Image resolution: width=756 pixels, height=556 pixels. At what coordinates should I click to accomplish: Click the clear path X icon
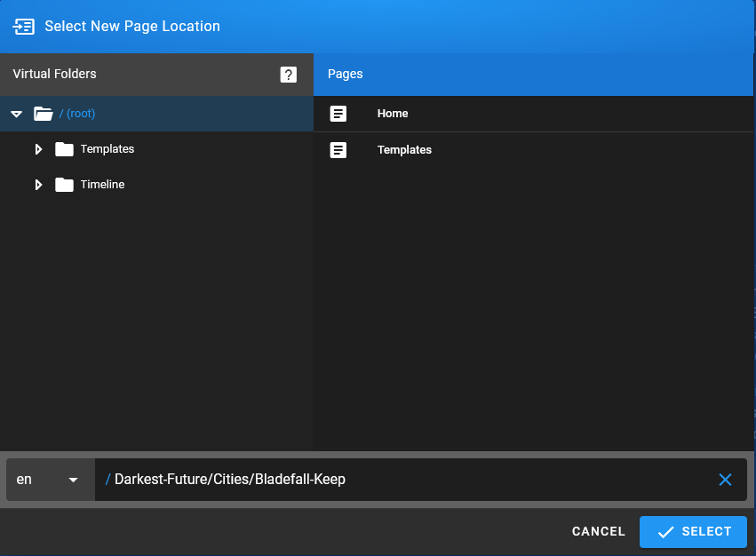point(725,480)
